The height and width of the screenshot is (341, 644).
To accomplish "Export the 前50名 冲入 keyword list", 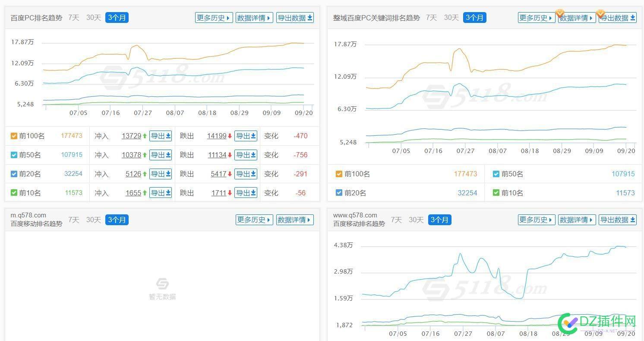I will point(161,155).
